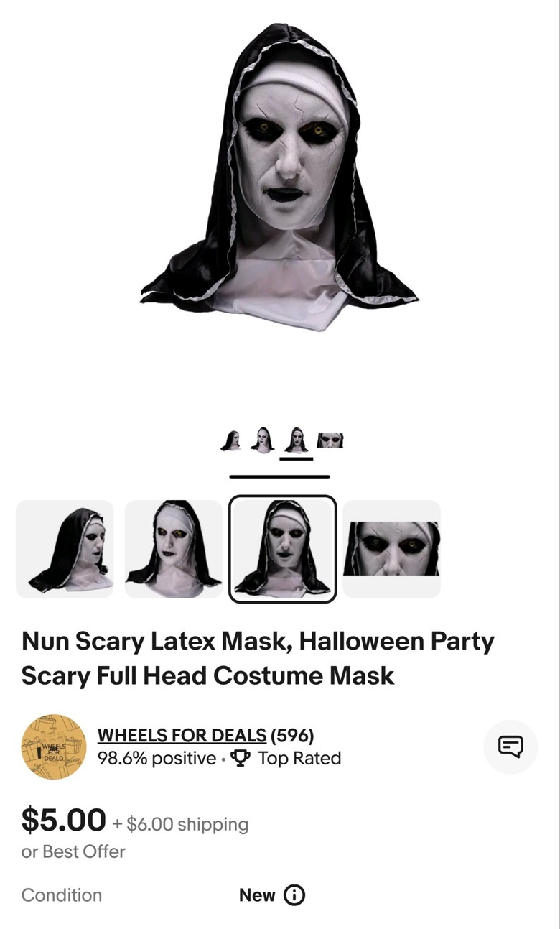Open the WHEELS FOR DEALS seller link
The height and width of the screenshot is (929, 560).
[182, 735]
